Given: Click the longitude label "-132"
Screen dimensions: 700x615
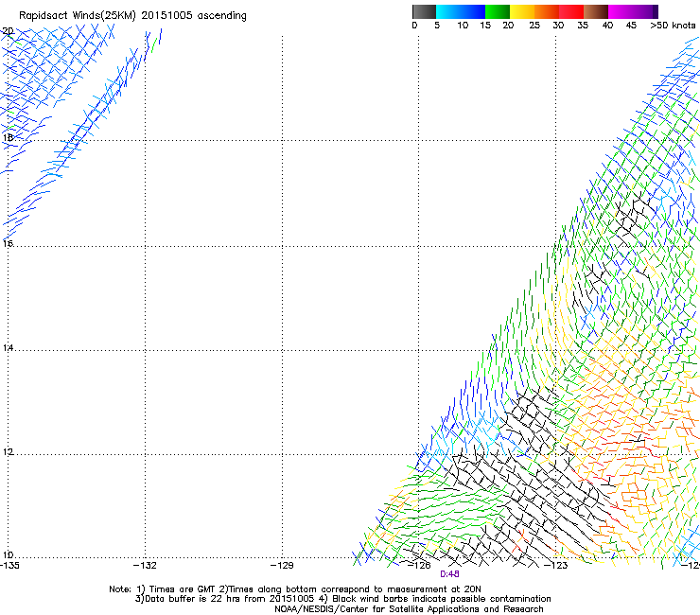Looking at the screenshot, I should [x=146, y=566].
